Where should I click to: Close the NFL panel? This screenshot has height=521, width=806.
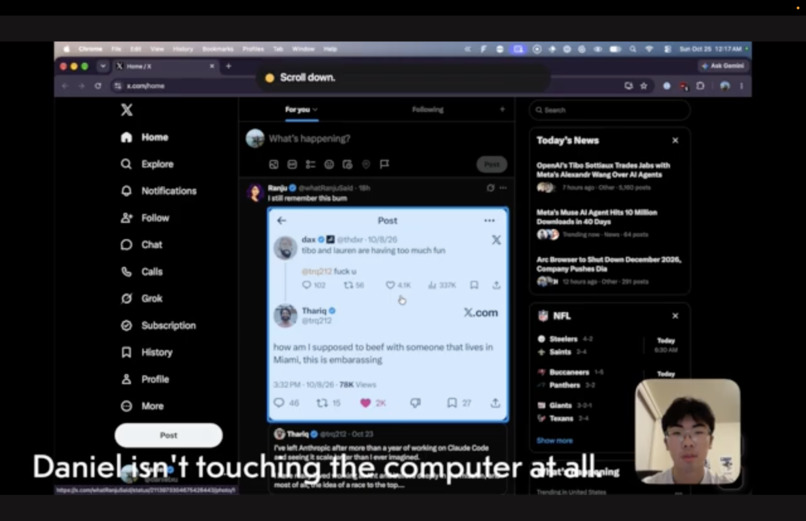point(675,316)
